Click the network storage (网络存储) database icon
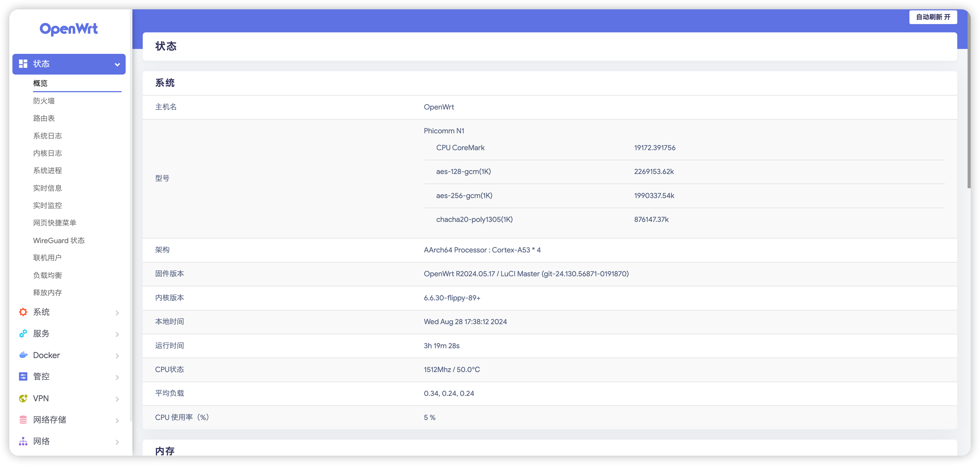Screen dimensions: 980x465 coord(23,419)
